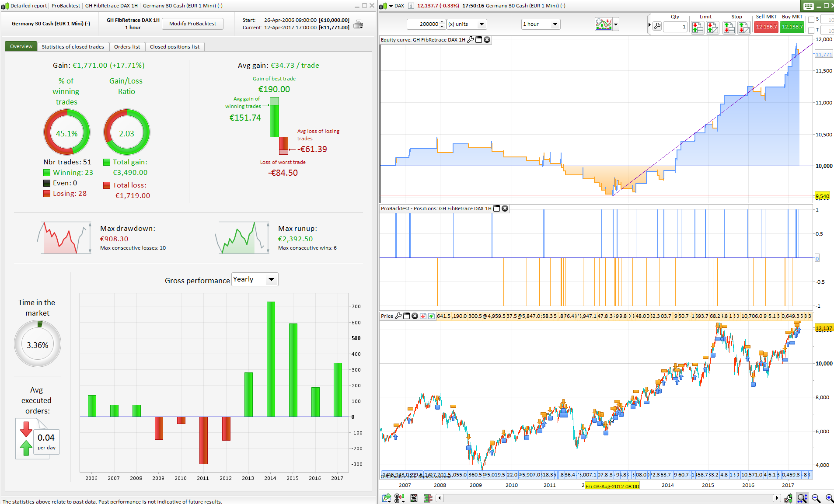Open the Yearly gross performance dropdown

pos(255,279)
